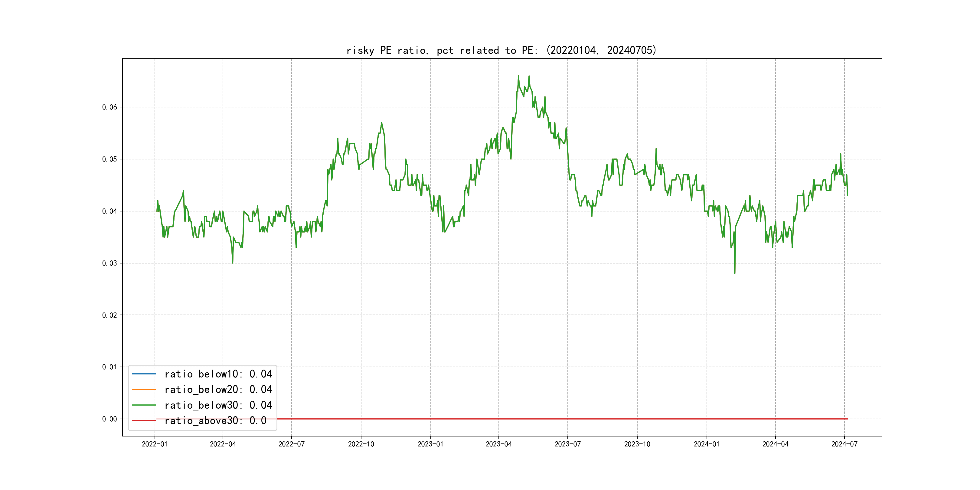Click the flat red line at 2023-01 gridline
This screenshot has height=490, width=980.
tap(431, 419)
